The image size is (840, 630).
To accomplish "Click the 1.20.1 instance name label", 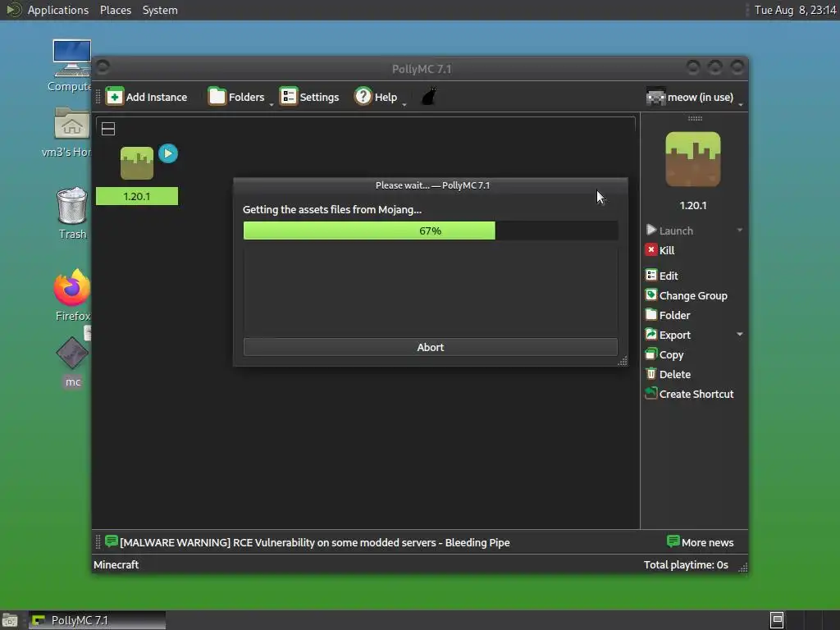I will [x=137, y=196].
